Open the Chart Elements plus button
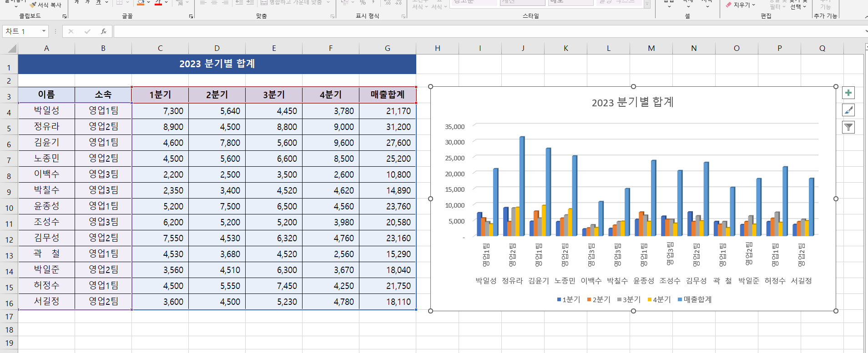The width and height of the screenshot is (868, 353). click(x=848, y=93)
